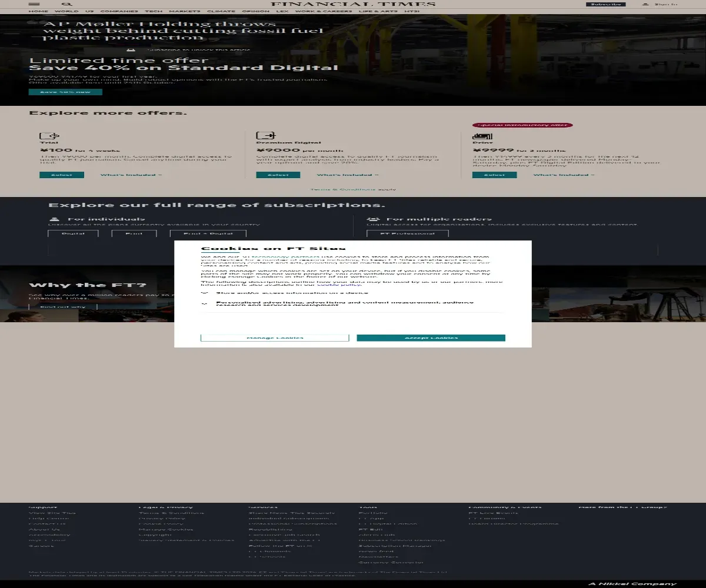Screen dimensions: 706x588
Task: Choose Print under For individuals
Action: pyautogui.click(x=134, y=233)
